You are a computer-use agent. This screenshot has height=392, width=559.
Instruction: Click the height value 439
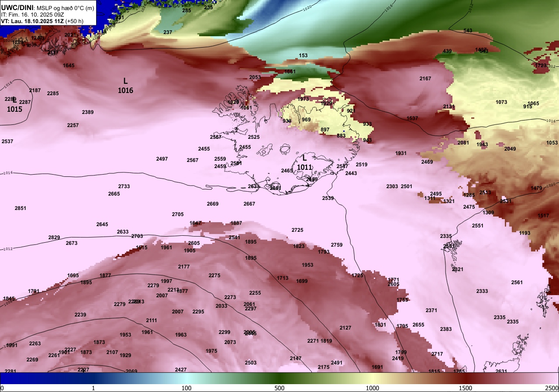[x=447, y=52]
